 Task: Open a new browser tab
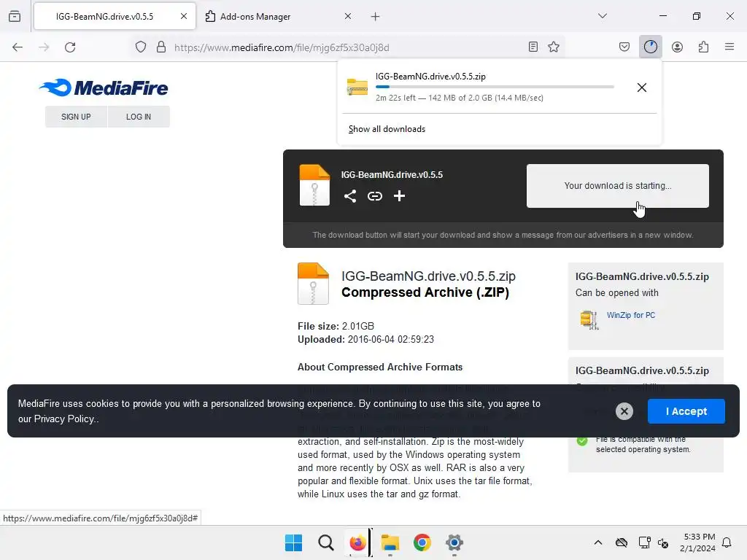click(x=376, y=17)
